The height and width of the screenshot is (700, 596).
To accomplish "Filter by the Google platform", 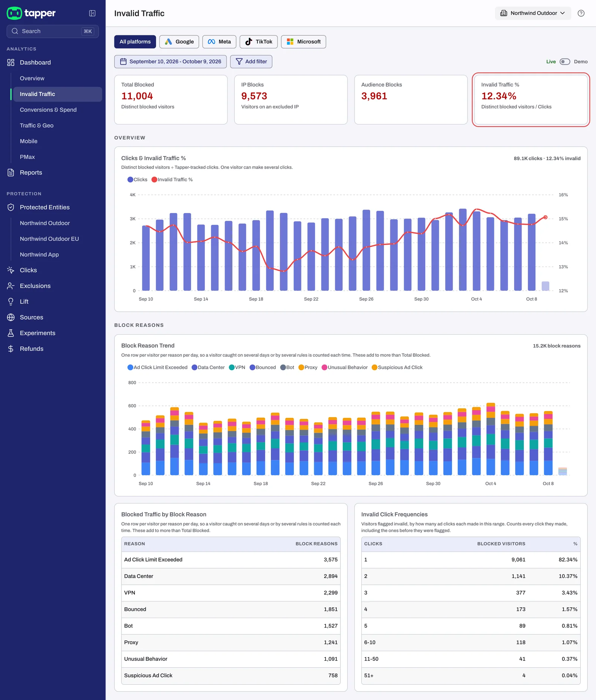I will point(179,42).
